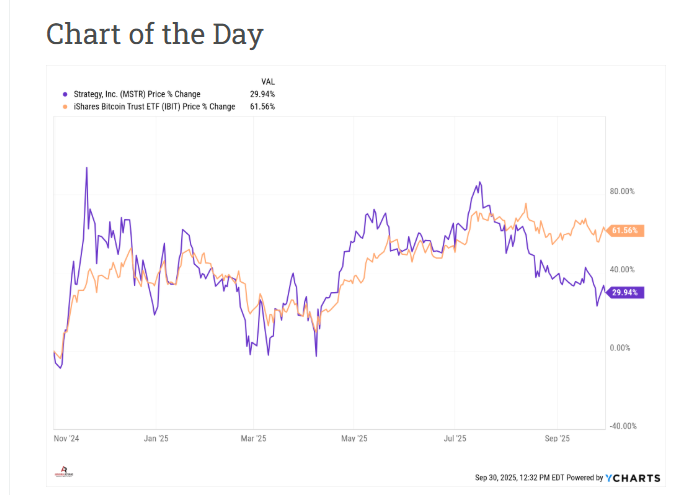Click the small logo at chart bottom-left
Screen dimensions: 693x495
(65, 472)
